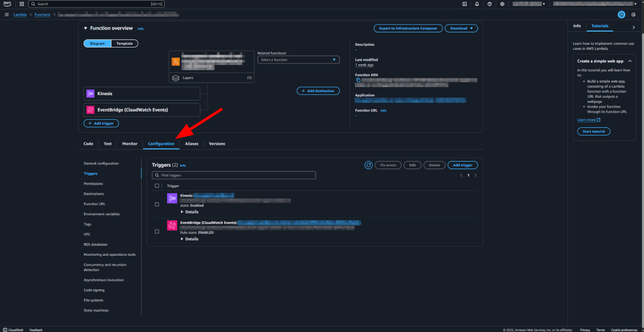Switch overview to Diagram view
Image resolution: width=644 pixels, height=332 pixels.
coord(97,44)
